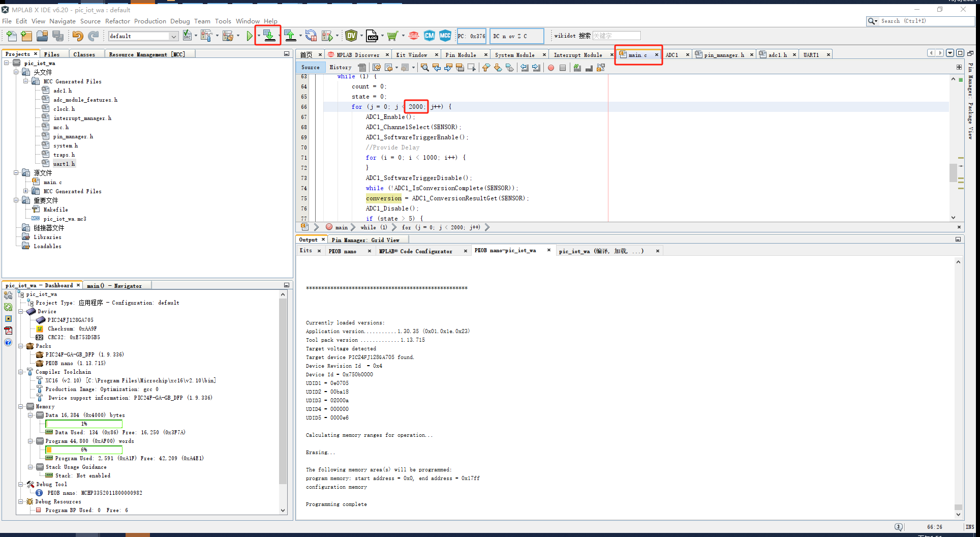The height and width of the screenshot is (537, 980).
Task: Open main.c in the project tree
Action: click(52, 182)
